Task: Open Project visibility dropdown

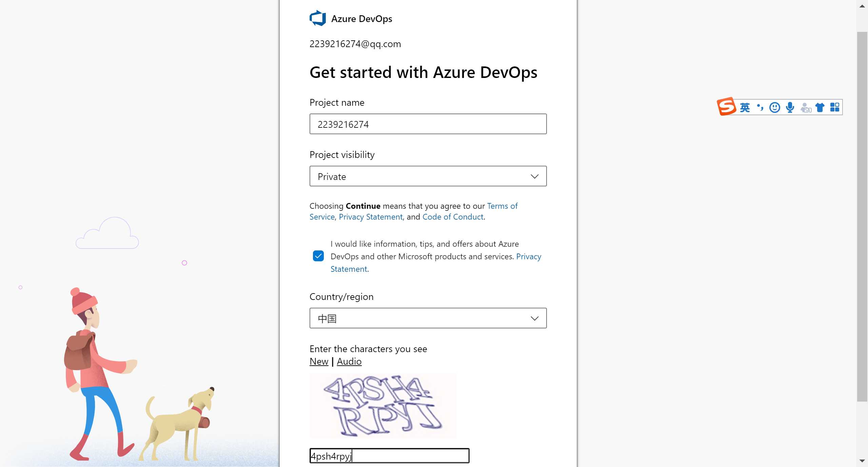Action: pyautogui.click(x=428, y=176)
